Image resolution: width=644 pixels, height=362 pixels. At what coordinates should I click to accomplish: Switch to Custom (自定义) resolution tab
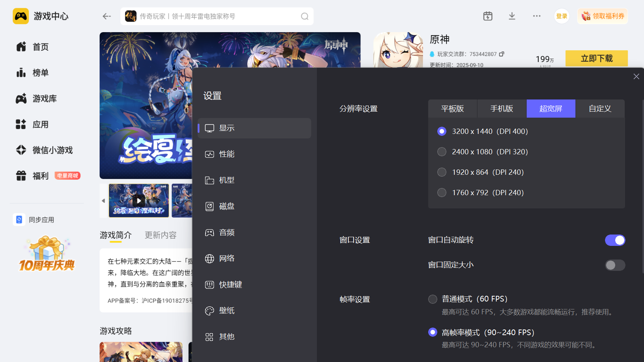click(x=600, y=109)
